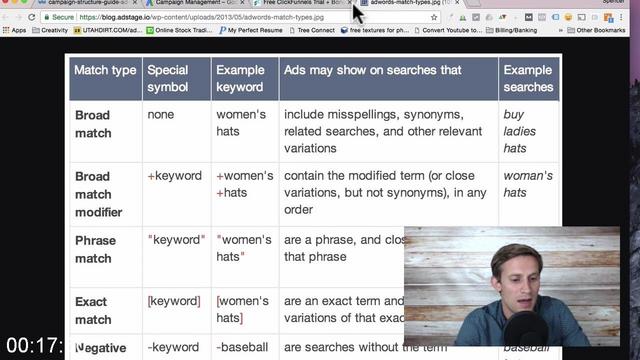The height and width of the screenshot is (360, 640).
Task: Click the dark M extension icon
Action: (529, 17)
